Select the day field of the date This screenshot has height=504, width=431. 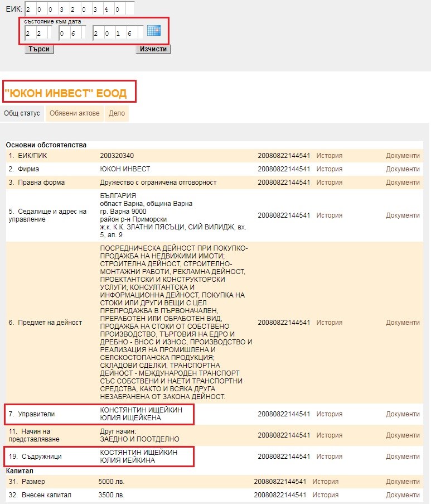tap(38, 33)
